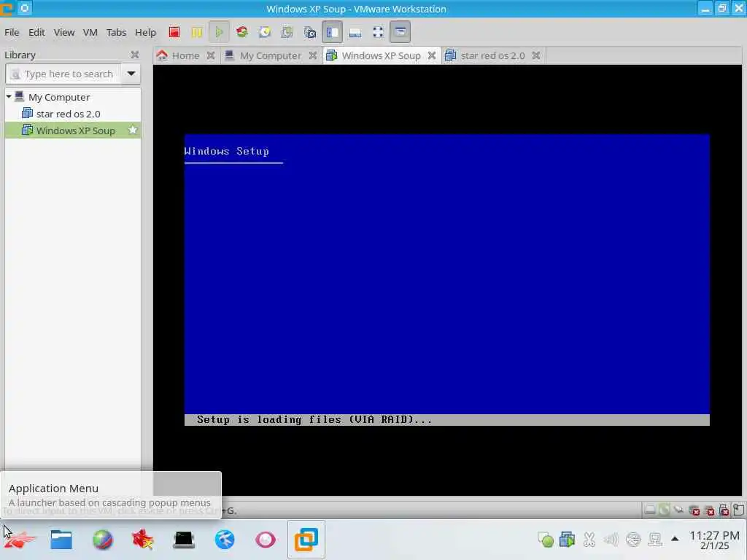Screen dimensions: 747x560
Task: Click the network adapter status icon
Action: [x=679, y=510]
